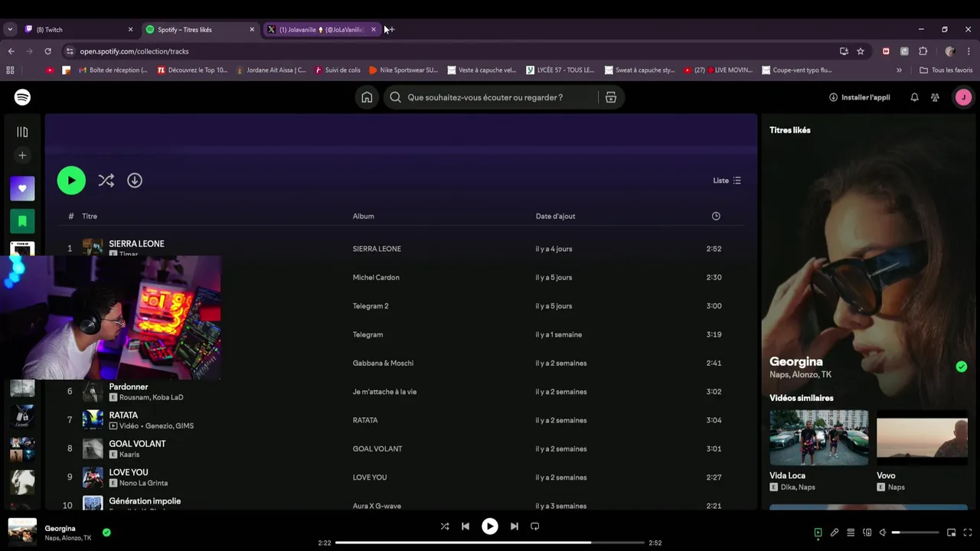This screenshot has width=980, height=551.
Task: Toggle the green checkmark on Georgina panel
Action: click(962, 367)
